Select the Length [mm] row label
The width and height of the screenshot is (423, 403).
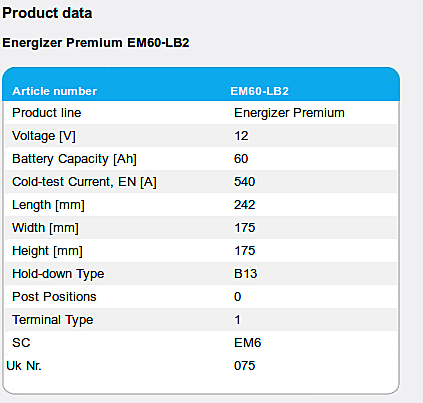click(x=48, y=205)
